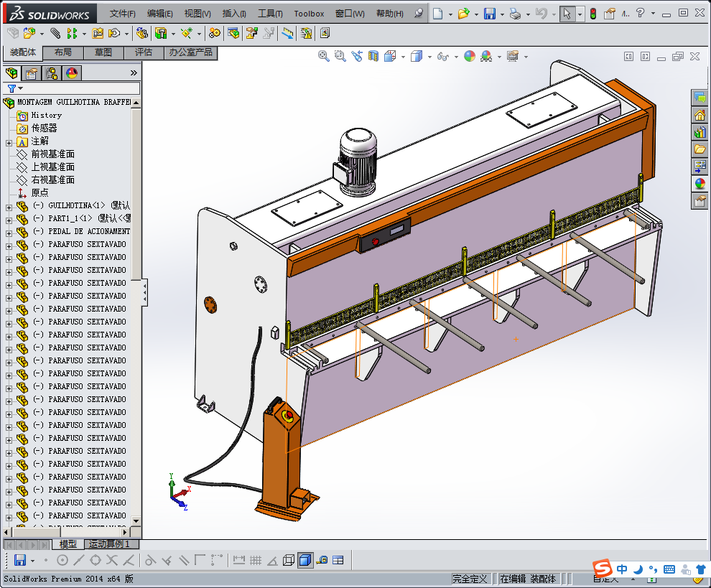The image size is (711, 588).
Task: Toggle shaded with edges display mode
Action: pos(305,560)
